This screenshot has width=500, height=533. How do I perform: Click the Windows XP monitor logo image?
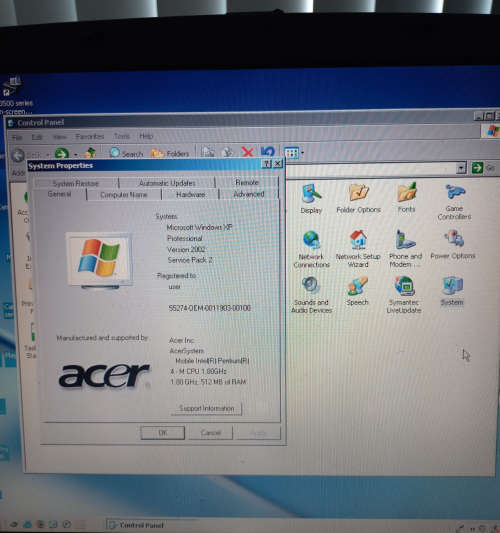pyautogui.click(x=99, y=261)
